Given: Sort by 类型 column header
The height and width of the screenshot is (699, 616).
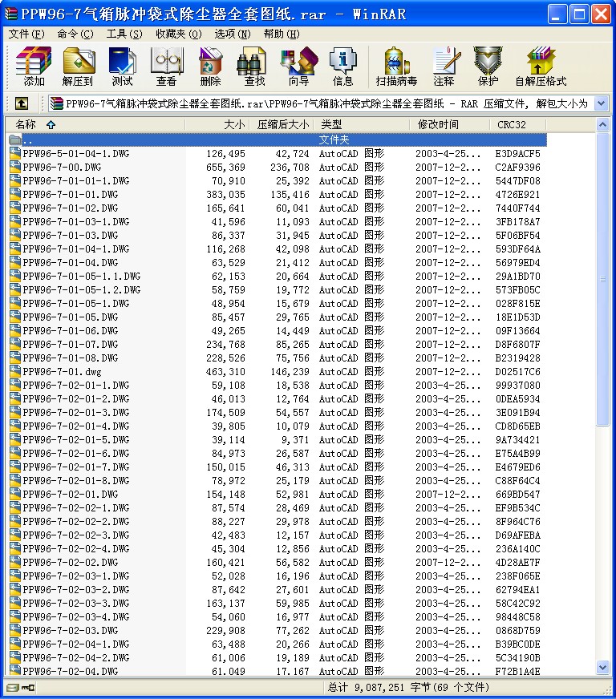Looking at the screenshot, I should 362,124.
